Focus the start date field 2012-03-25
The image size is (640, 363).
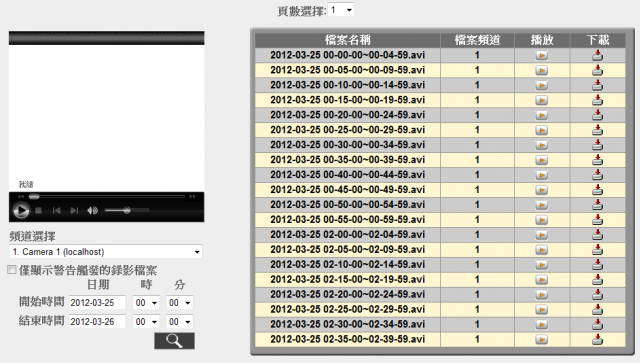coord(97,303)
